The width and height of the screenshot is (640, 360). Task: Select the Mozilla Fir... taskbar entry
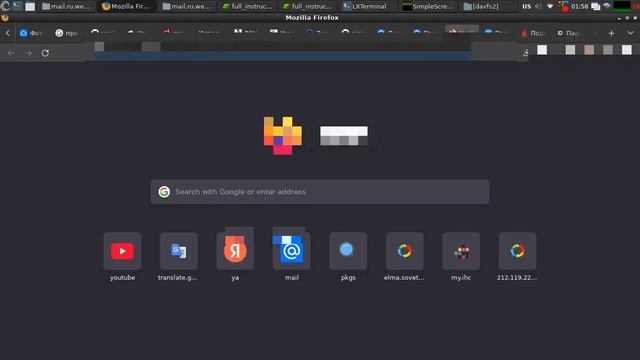[x=126, y=6]
